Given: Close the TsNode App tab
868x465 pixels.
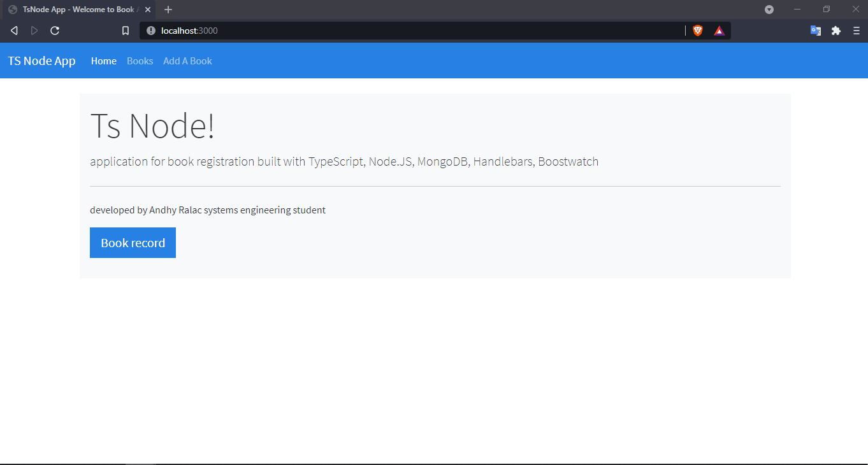Looking at the screenshot, I should [148, 10].
